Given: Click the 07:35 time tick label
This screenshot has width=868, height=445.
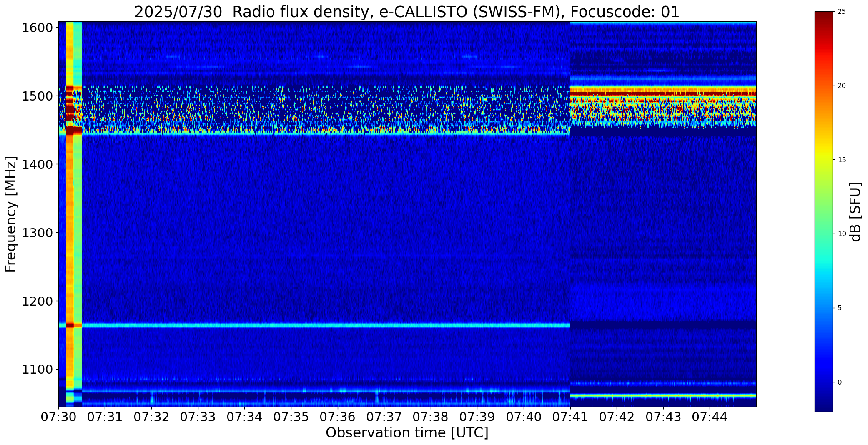Looking at the screenshot, I should click(291, 417).
